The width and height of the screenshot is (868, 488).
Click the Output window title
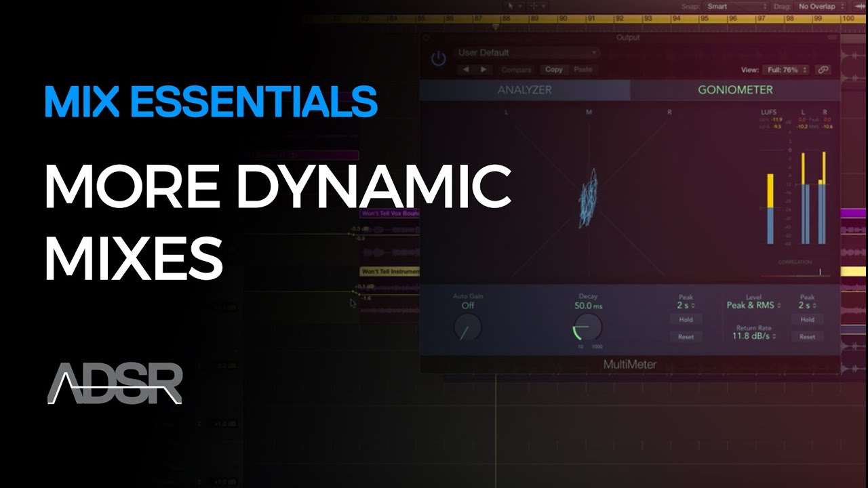click(x=628, y=38)
